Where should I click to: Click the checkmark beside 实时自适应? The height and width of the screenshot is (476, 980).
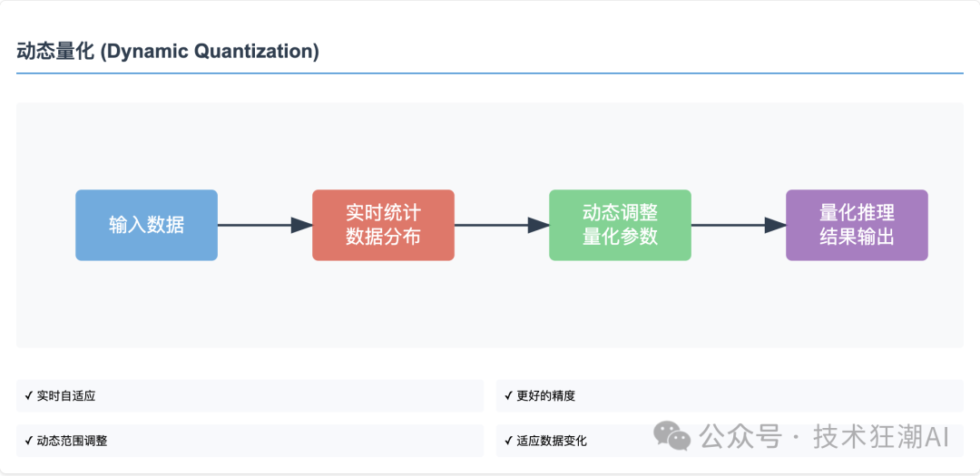(x=29, y=396)
